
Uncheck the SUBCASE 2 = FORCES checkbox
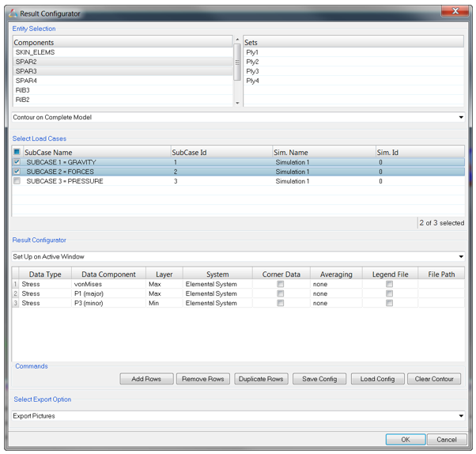pyautogui.click(x=17, y=172)
